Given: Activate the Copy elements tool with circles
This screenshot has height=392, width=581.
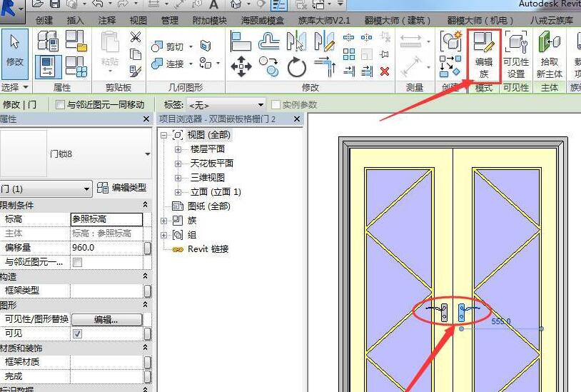Looking at the screenshot, I should pos(268,66).
